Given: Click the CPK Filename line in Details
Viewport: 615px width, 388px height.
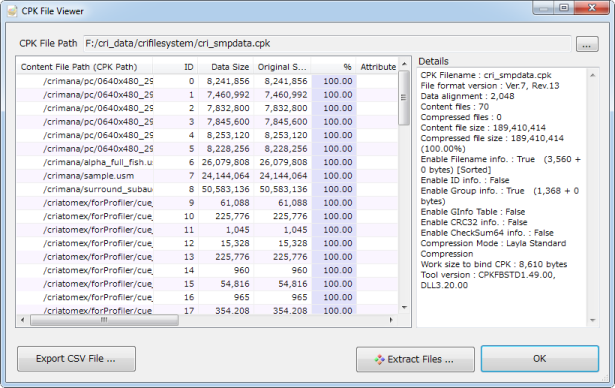Looking at the screenshot, I should click(x=486, y=75).
